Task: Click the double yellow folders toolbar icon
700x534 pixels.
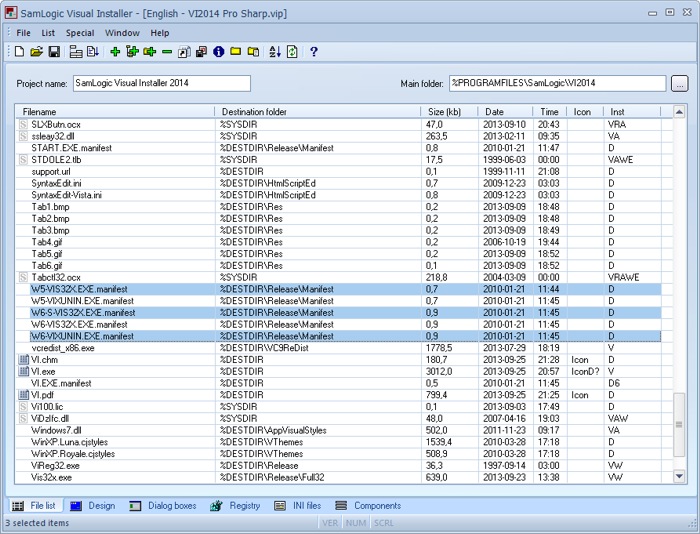Action: 253,52
